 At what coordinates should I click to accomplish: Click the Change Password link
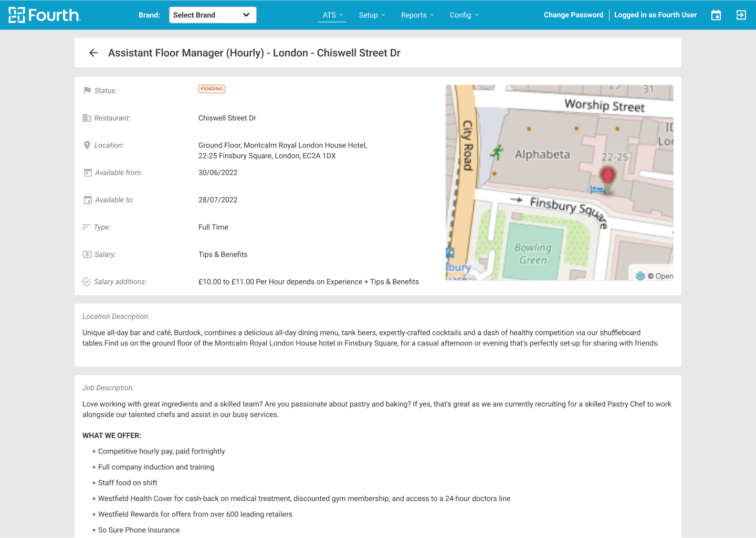coord(573,15)
